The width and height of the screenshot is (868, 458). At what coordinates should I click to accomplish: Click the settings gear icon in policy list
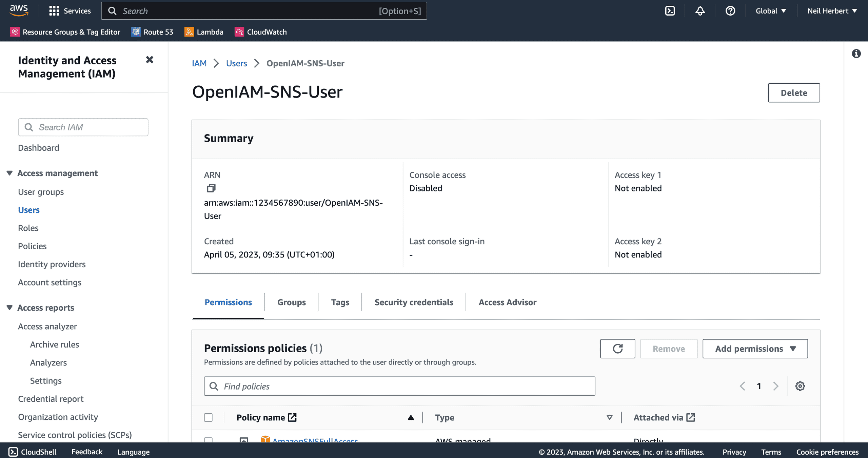[800, 386]
